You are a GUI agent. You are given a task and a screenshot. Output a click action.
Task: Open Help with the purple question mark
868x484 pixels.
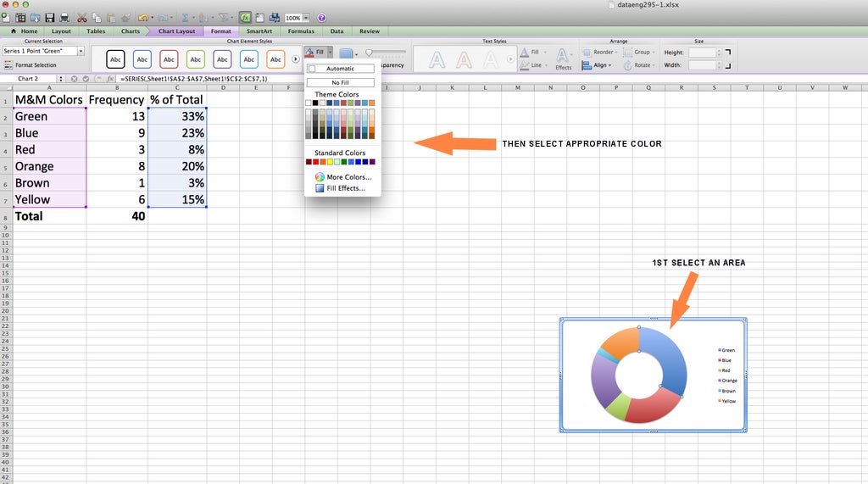tap(322, 18)
